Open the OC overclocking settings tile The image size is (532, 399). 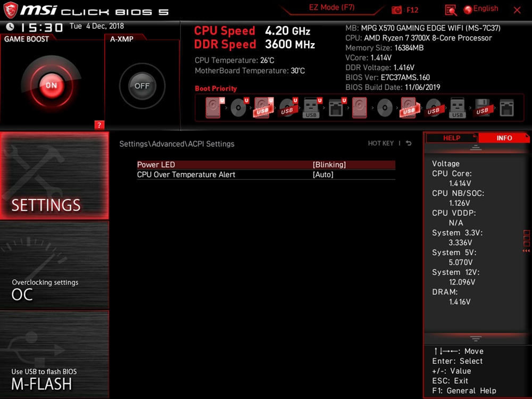(54, 265)
